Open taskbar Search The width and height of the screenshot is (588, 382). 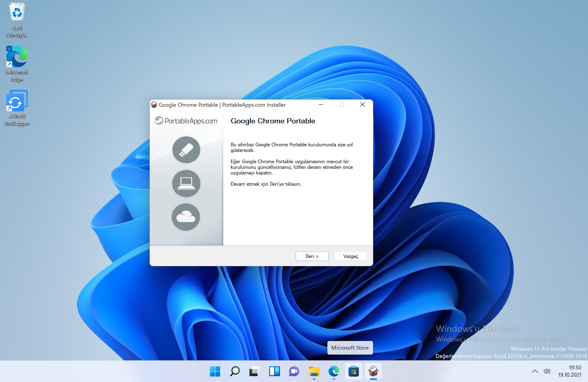coord(235,371)
